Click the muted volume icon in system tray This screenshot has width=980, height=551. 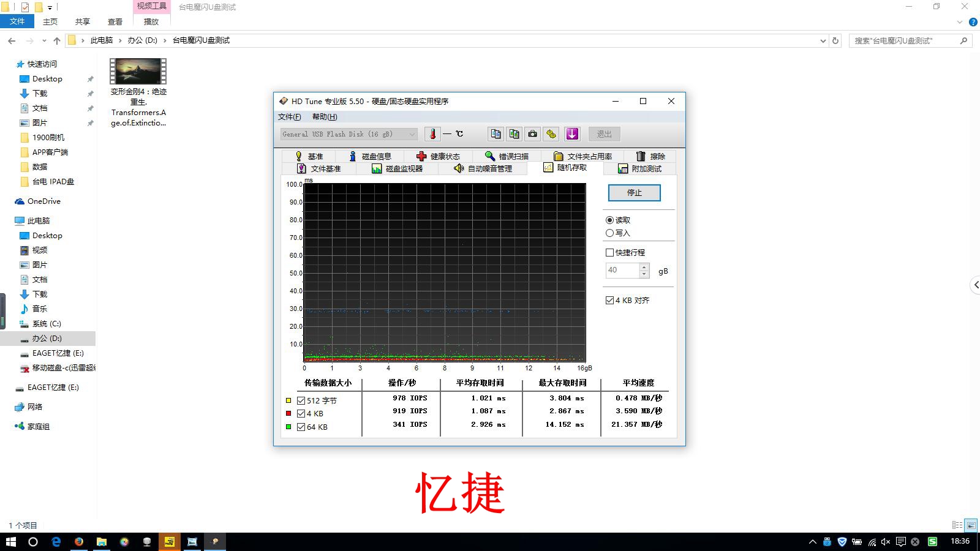[886, 542]
